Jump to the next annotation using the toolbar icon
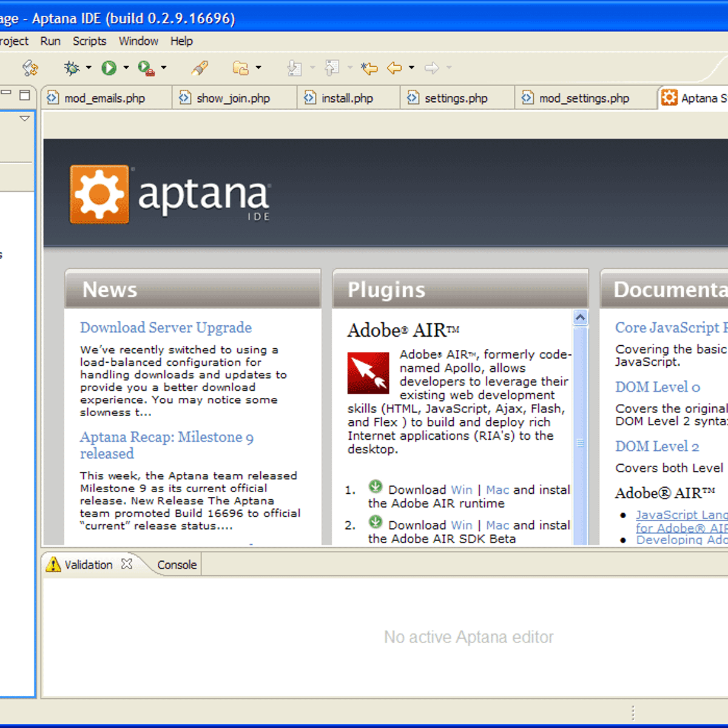The height and width of the screenshot is (728, 728). point(295,68)
